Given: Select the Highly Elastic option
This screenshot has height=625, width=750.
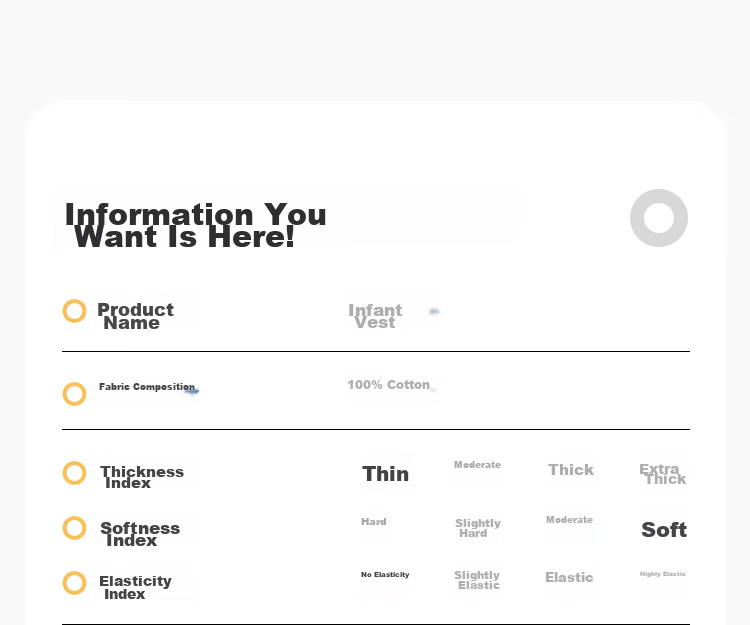Looking at the screenshot, I should coord(663,574).
